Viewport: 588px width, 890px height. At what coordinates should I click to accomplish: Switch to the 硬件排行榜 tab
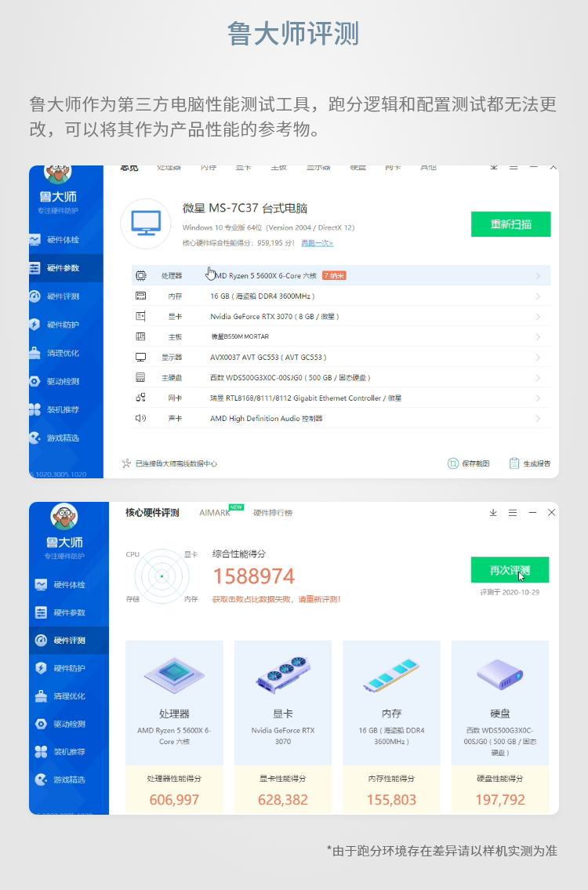[x=273, y=513]
